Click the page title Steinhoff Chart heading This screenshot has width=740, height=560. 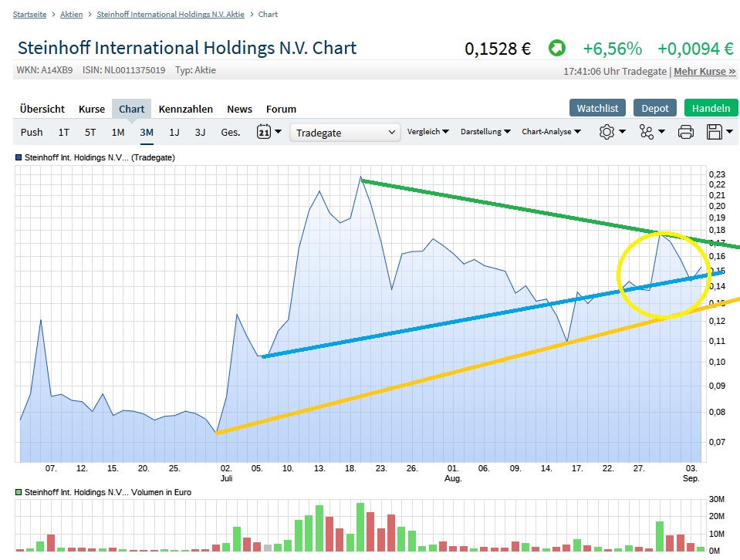click(187, 48)
